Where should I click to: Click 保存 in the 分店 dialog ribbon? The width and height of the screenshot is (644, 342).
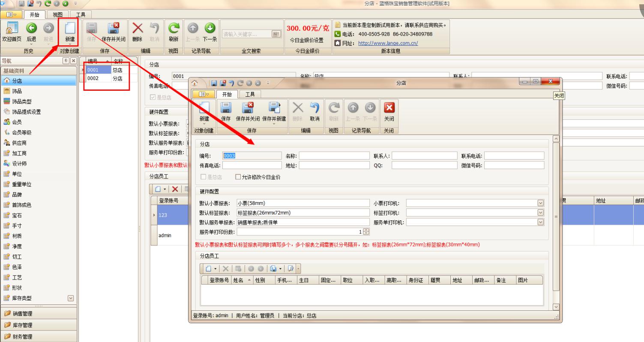(225, 112)
